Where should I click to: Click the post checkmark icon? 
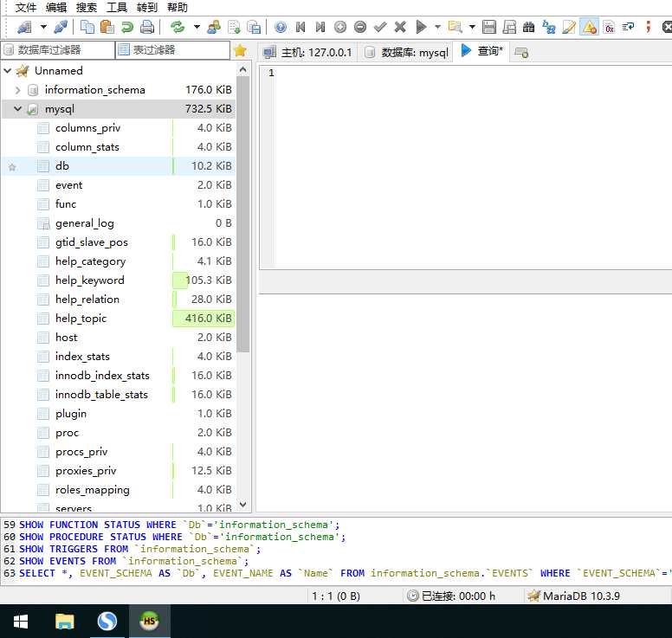pos(380,28)
